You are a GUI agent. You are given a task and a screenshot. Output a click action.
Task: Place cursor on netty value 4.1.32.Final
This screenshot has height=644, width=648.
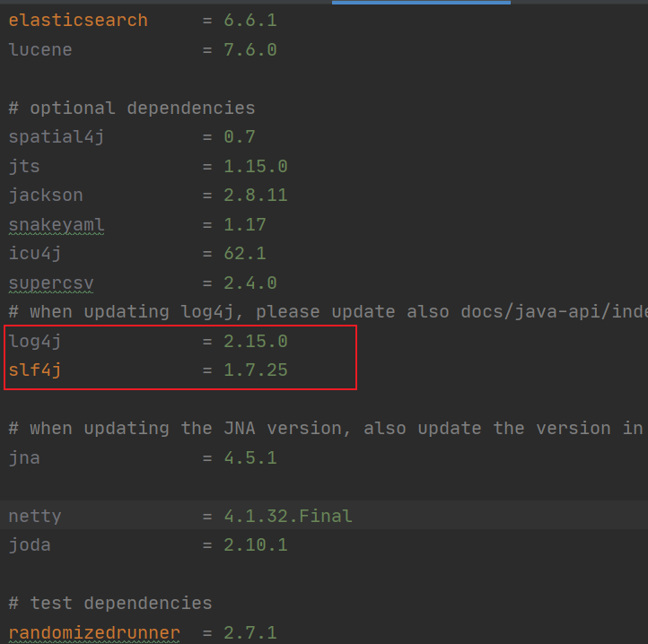pyautogui.click(x=288, y=516)
